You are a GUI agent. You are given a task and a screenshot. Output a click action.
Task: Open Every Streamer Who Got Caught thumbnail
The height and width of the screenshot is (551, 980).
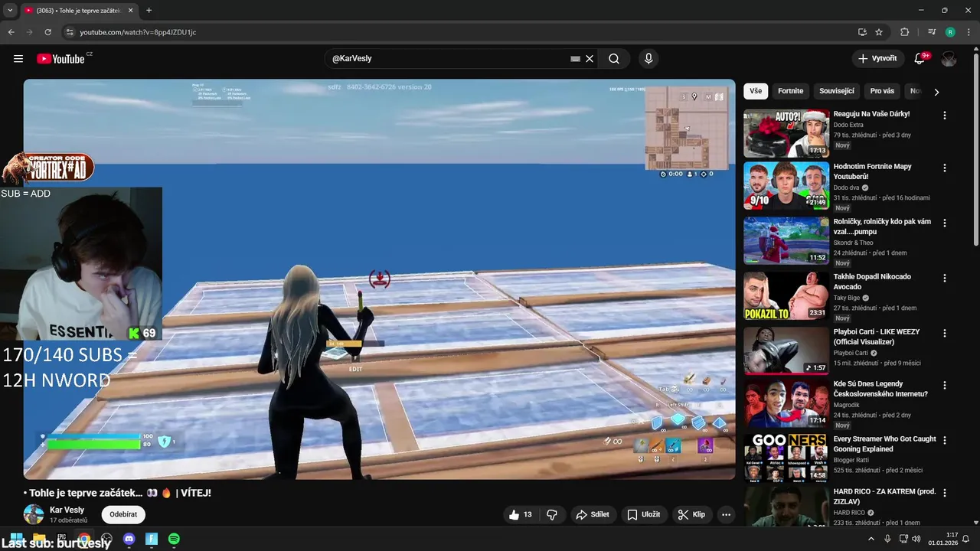pyautogui.click(x=786, y=458)
